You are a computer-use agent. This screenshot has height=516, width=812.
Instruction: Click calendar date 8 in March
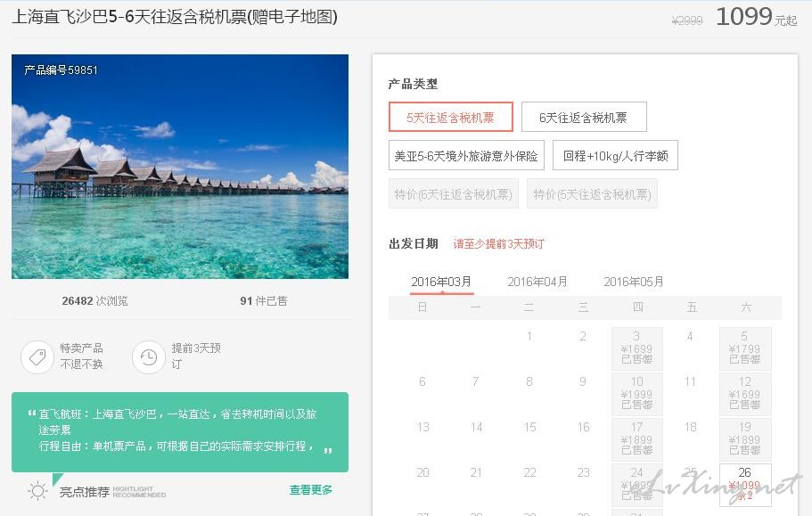(529, 381)
